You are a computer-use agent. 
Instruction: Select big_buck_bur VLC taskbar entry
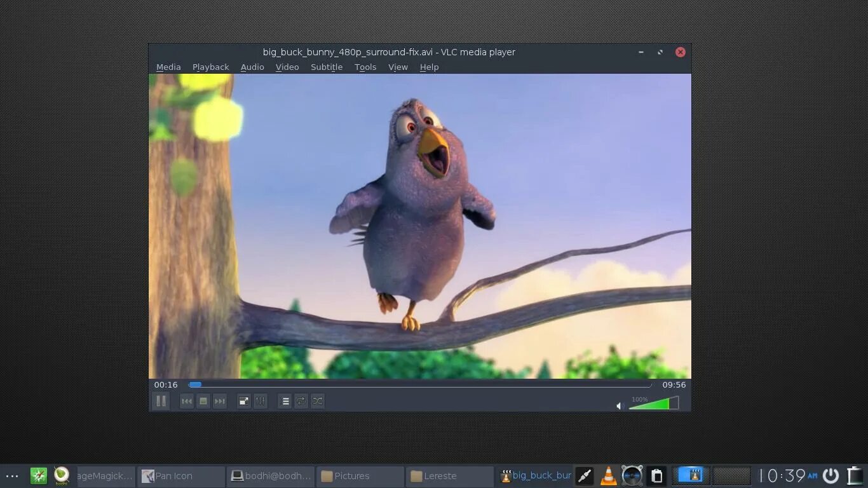(x=535, y=475)
